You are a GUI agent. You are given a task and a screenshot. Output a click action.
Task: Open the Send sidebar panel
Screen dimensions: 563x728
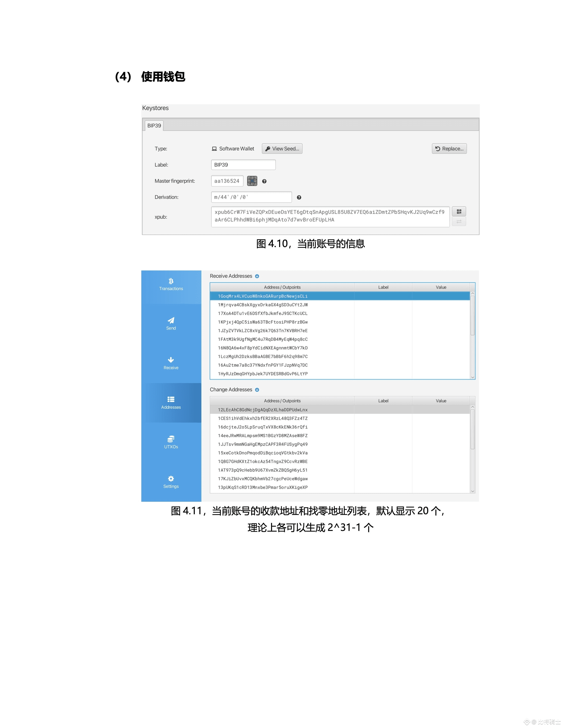171,324
